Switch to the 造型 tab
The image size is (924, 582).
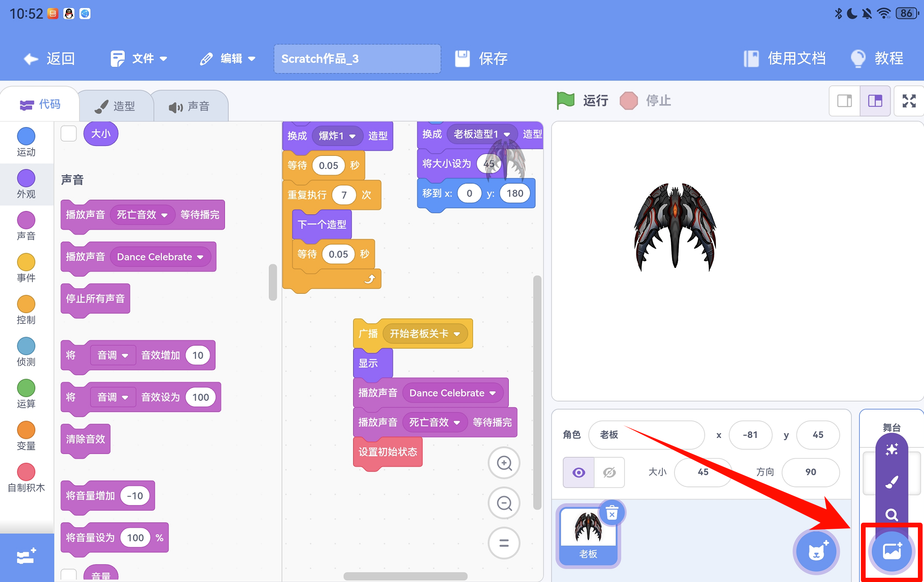click(116, 106)
